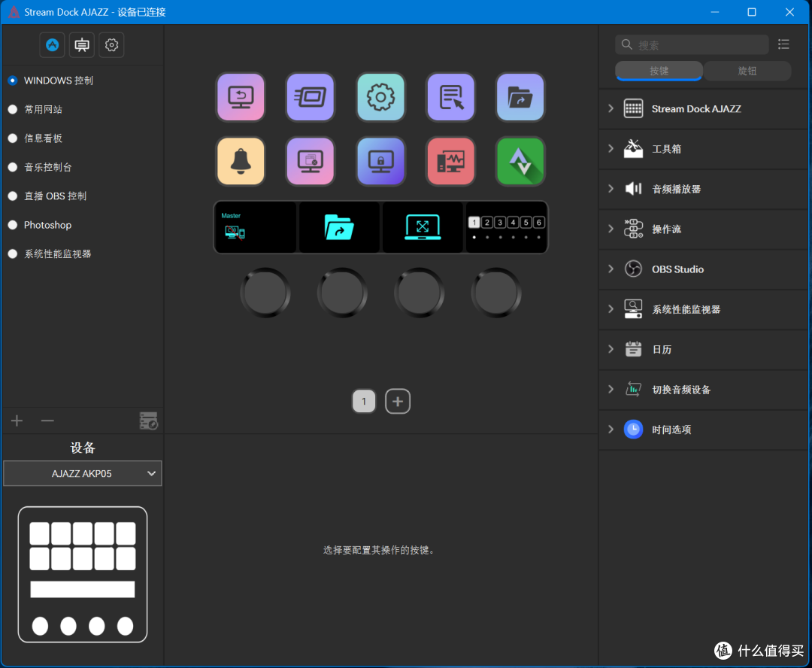This screenshot has width=812, height=668.
Task: Click the 切换音频设备 icon
Action: 633,389
